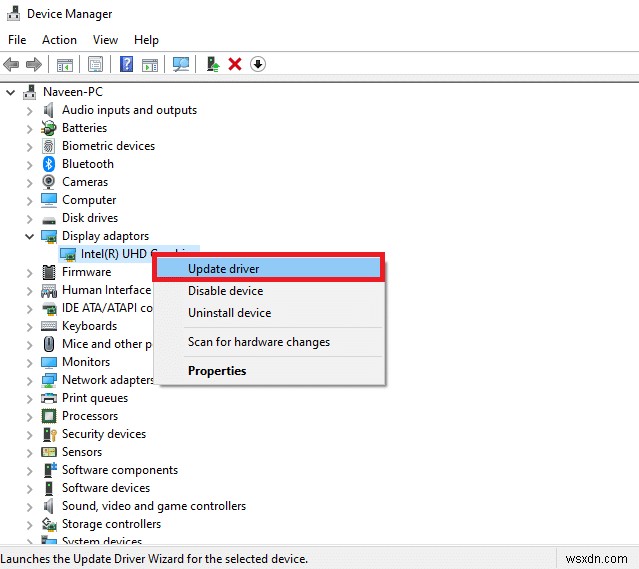Select the Display adaptors label

(x=105, y=236)
